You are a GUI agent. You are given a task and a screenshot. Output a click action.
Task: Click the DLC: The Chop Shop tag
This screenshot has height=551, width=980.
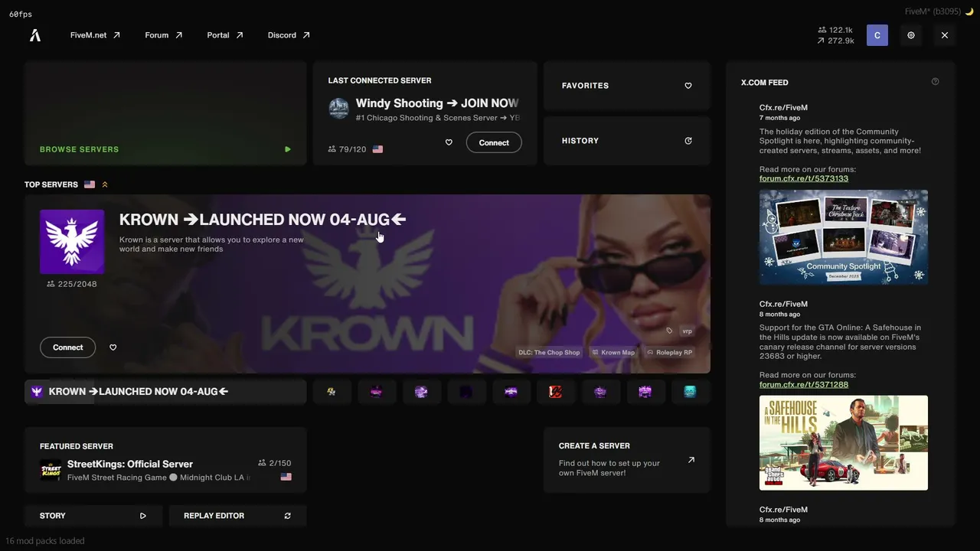point(549,353)
